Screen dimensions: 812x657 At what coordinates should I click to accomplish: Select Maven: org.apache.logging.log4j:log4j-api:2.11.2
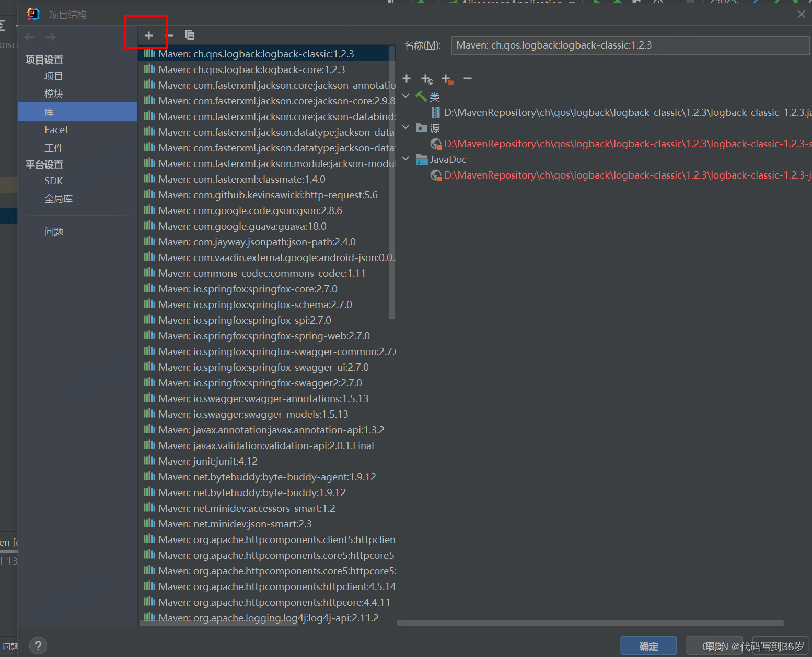(x=266, y=618)
